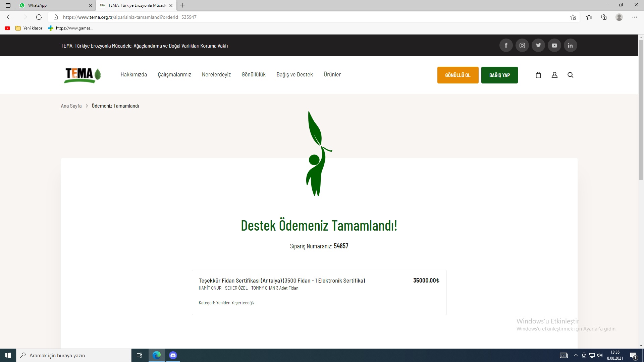Go back with the browser back arrow
The width and height of the screenshot is (644, 362).
tap(9, 17)
